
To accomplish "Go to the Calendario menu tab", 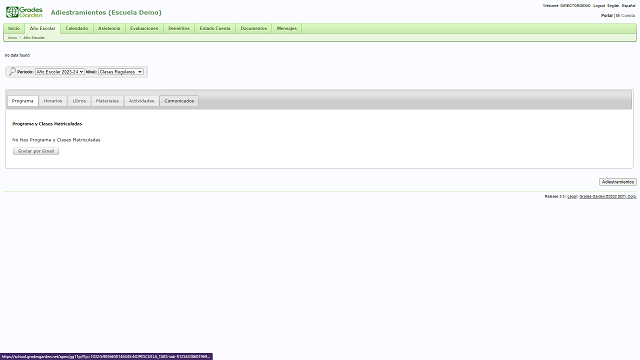I will [77, 29].
